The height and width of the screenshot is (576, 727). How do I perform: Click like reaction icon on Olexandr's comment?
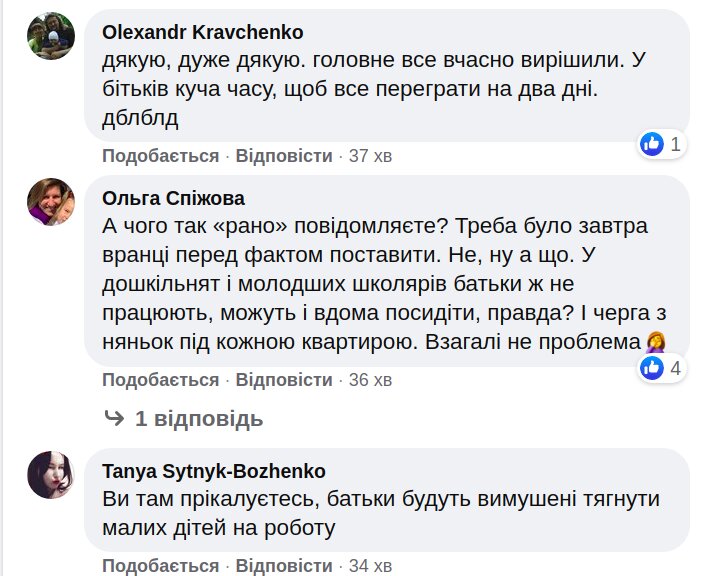[x=652, y=144]
